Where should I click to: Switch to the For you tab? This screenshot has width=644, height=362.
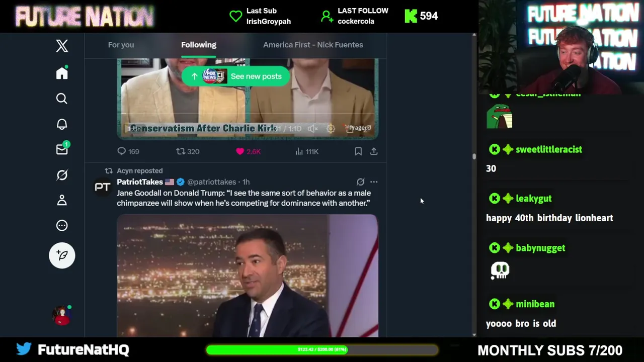coord(121,45)
